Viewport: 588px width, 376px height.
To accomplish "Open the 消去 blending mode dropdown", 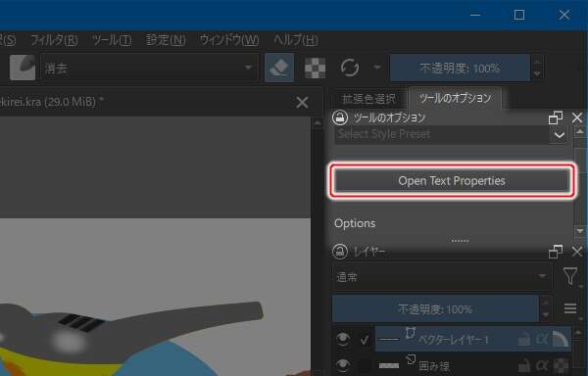I will [150, 68].
